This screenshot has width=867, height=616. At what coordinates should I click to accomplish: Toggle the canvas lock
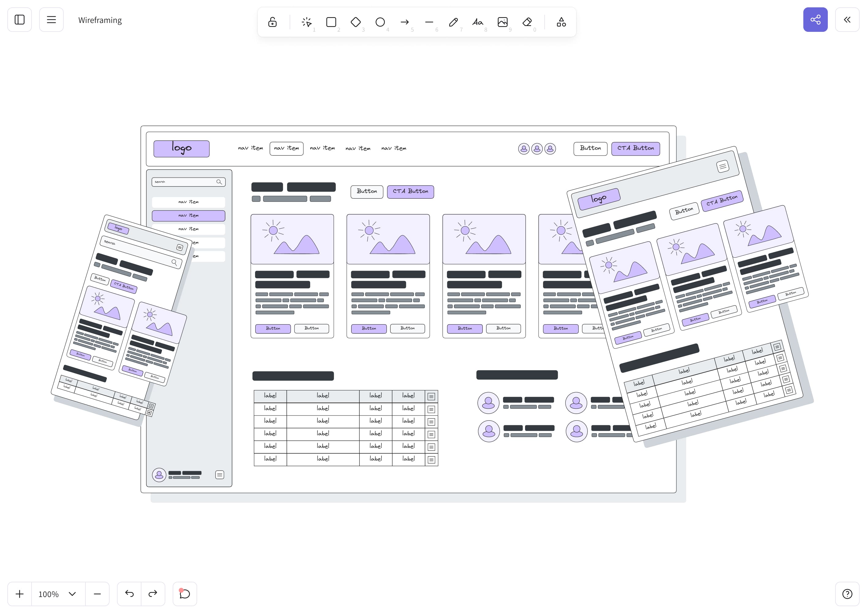tap(272, 22)
